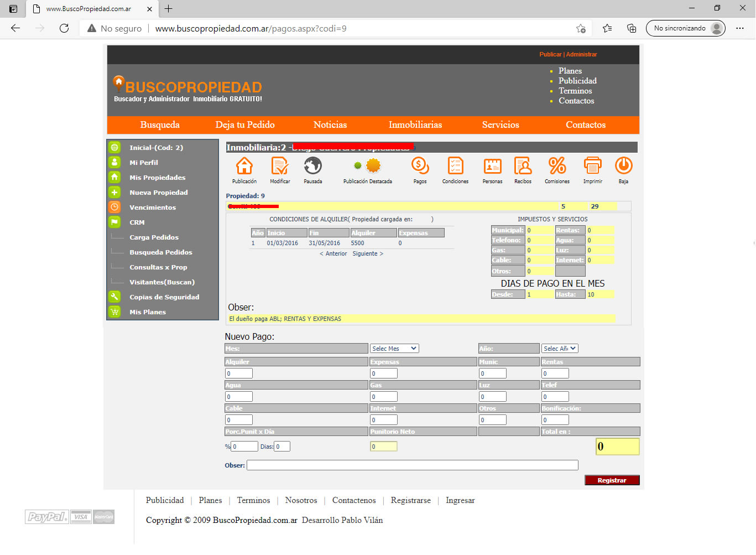Viewport: 756px width, 555px height.
Task: Click the Registrarse footer link
Action: pyautogui.click(x=411, y=500)
